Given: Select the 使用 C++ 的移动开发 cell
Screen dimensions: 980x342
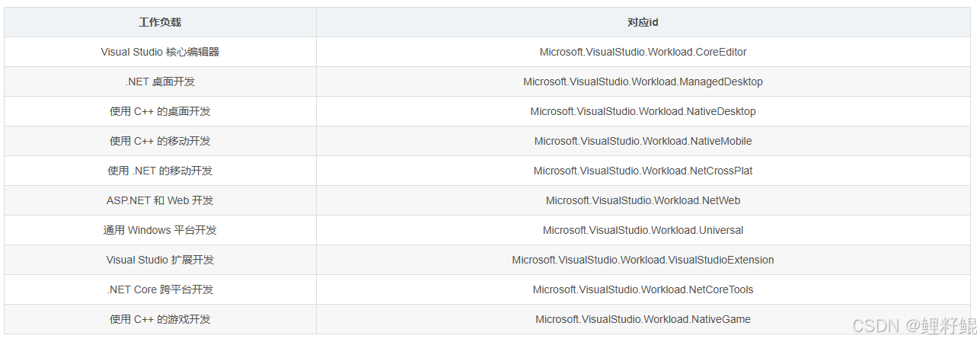Looking at the screenshot, I should pyautogui.click(x=160, y=141).
